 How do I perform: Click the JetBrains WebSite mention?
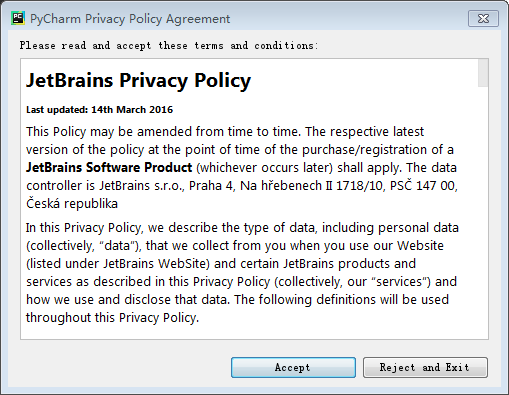pos(156,264)
